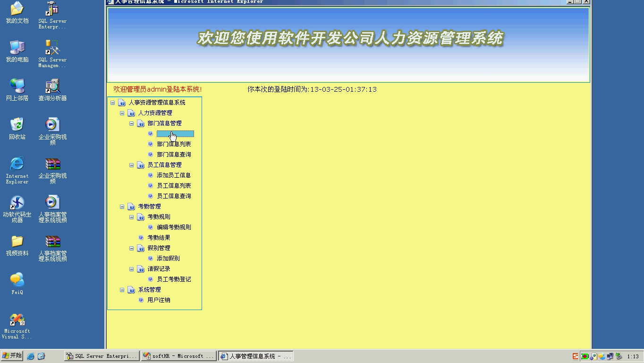Collapse the 考勤管理 tree branch
Image resolution: width=644 pixels, height=363 pixels.
pyautogui.click(x=122, y=207)
